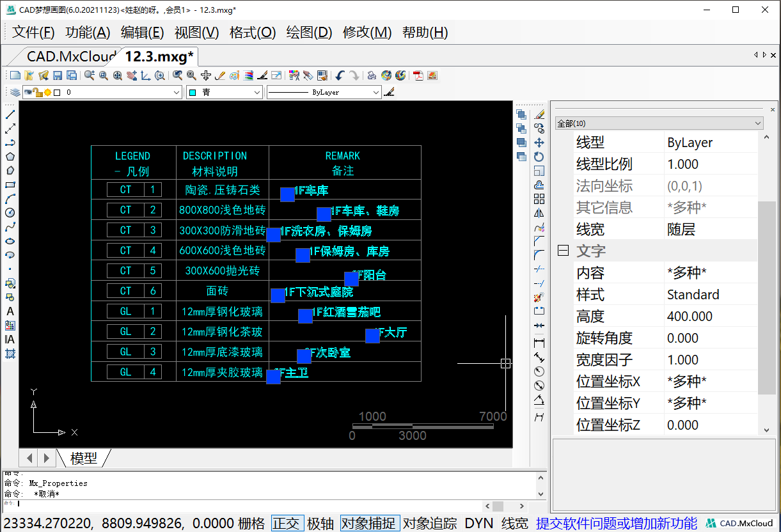The height and width of the screenshot is (532, 781).
Task: Switch to the 模型 layout tab
Action: tap(84, 458)
